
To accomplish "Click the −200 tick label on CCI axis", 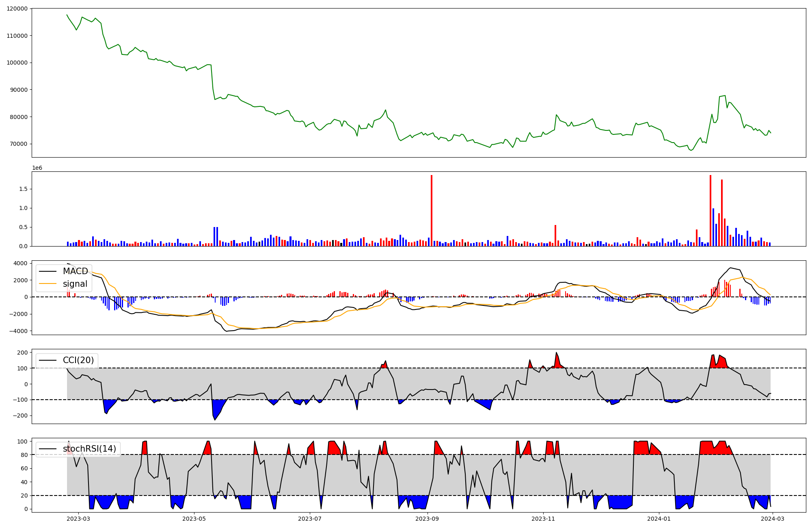I will tap(19, 415).
